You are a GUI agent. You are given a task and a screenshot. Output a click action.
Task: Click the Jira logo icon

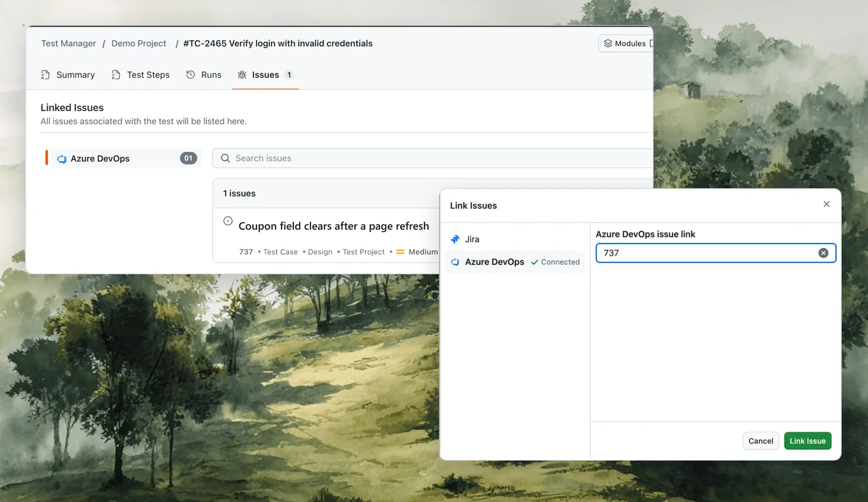(x=455, y=239)
